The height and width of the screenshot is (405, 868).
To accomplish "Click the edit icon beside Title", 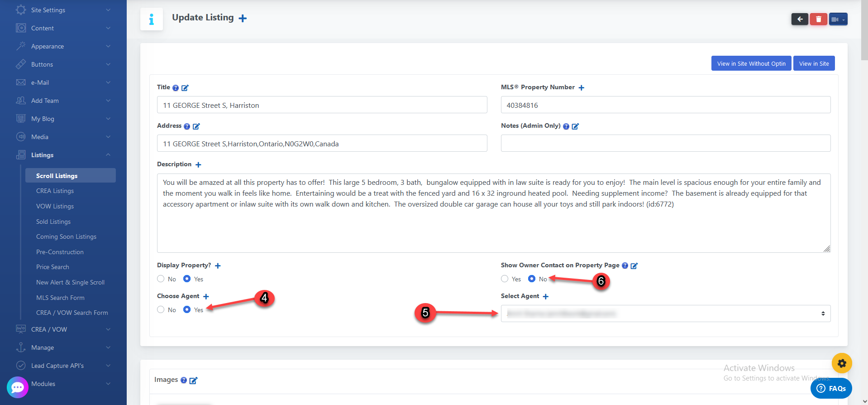I will (185, 88).
